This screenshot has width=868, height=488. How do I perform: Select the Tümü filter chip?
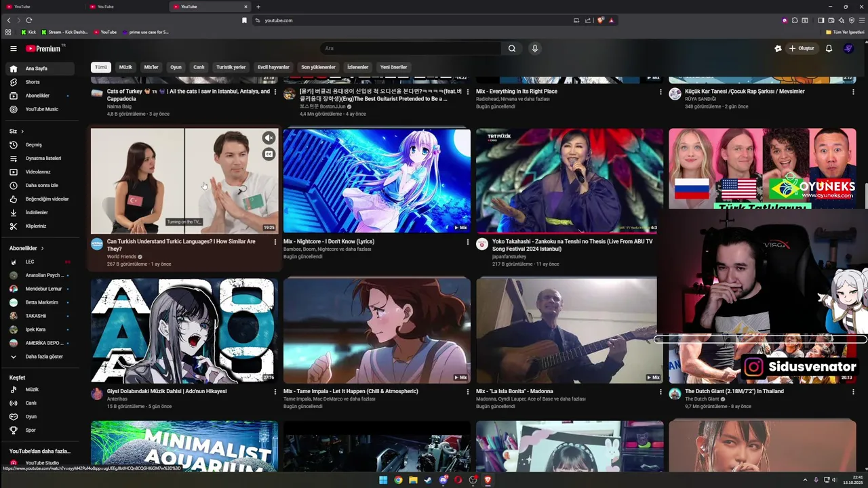pyautogui.click(x=101, y=67)
